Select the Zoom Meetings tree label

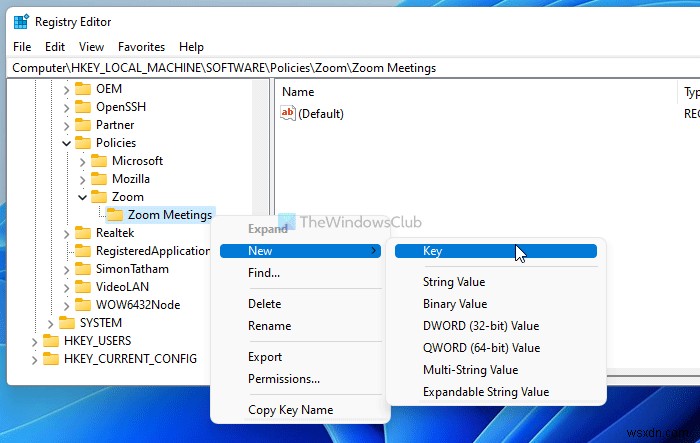coord(170,215)
